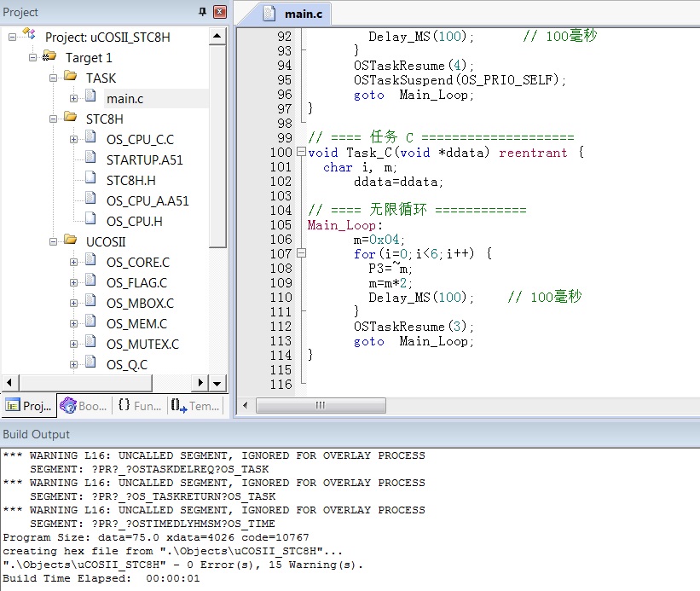Select OS_CPU_A.A51 assembly file entry
Image resolution: width=700 pixels, height=591 pixels.
pos(148,201)
